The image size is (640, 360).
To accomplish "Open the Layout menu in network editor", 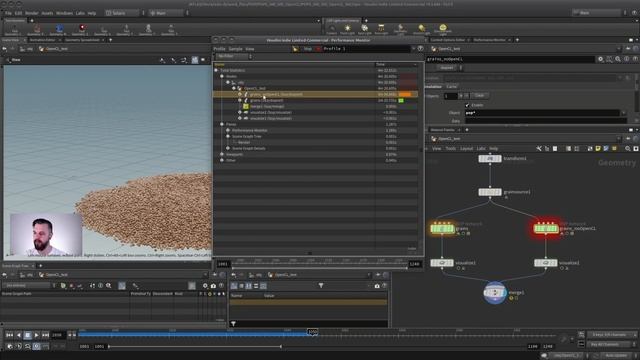I will pyautogui.click(x=467, y=149).
